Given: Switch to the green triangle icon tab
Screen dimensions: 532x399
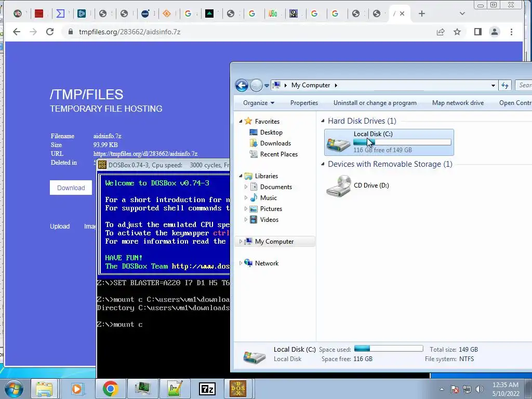Looking at the screenshot, I should (x=209, y=14).
